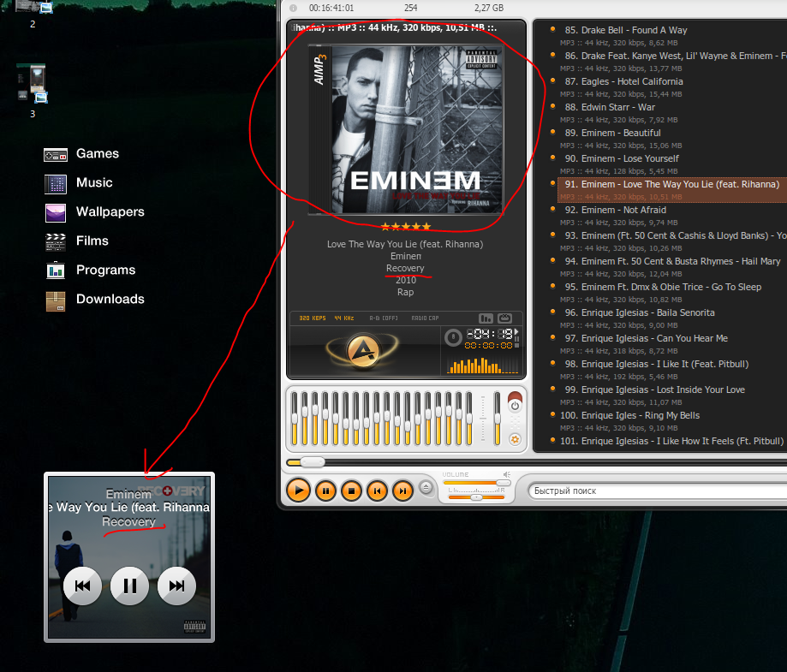
Task: Click the playlist duration 00:16:41:01
Action: click(x=331, y=8)
